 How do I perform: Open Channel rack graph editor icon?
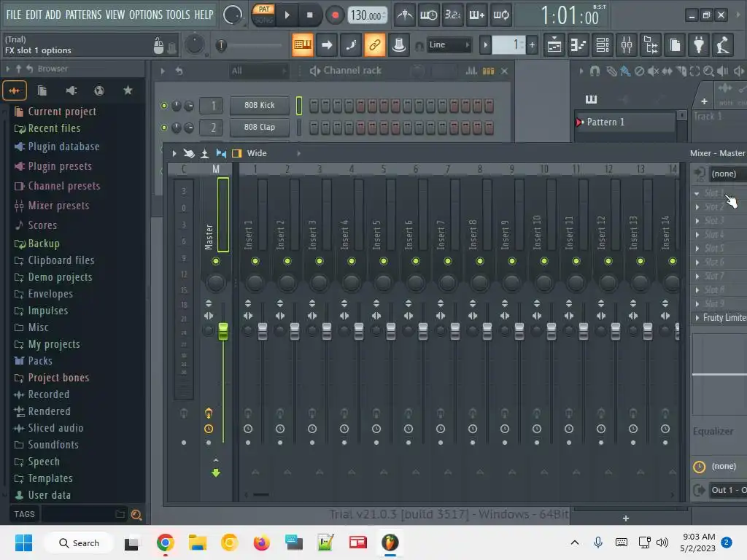[x=471, y=71]
